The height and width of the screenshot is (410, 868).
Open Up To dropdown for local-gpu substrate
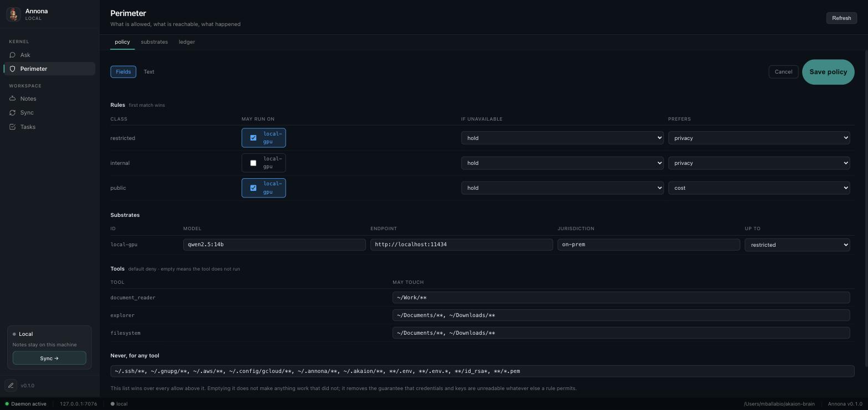tap(797, 245)
